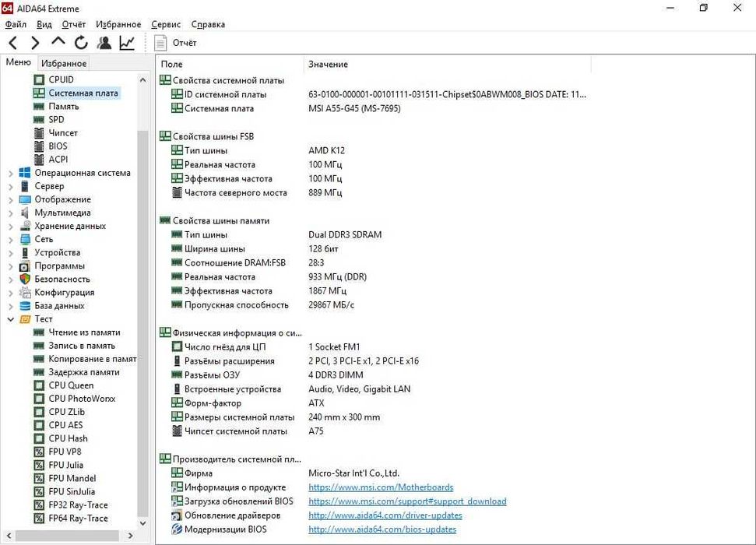The height and width of the screenshot is (545, 756).
Task: Click the MSI A55-G45 (MS-7695) value
Action: click(x=354, y=108)
